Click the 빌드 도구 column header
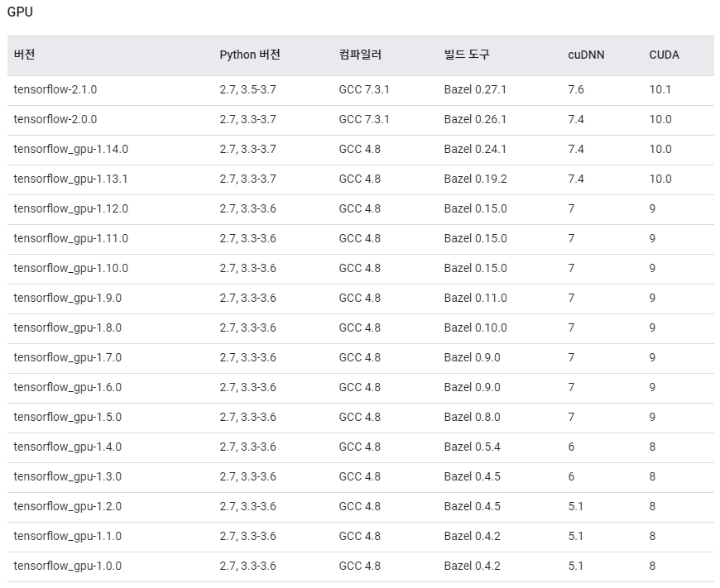 467,55
